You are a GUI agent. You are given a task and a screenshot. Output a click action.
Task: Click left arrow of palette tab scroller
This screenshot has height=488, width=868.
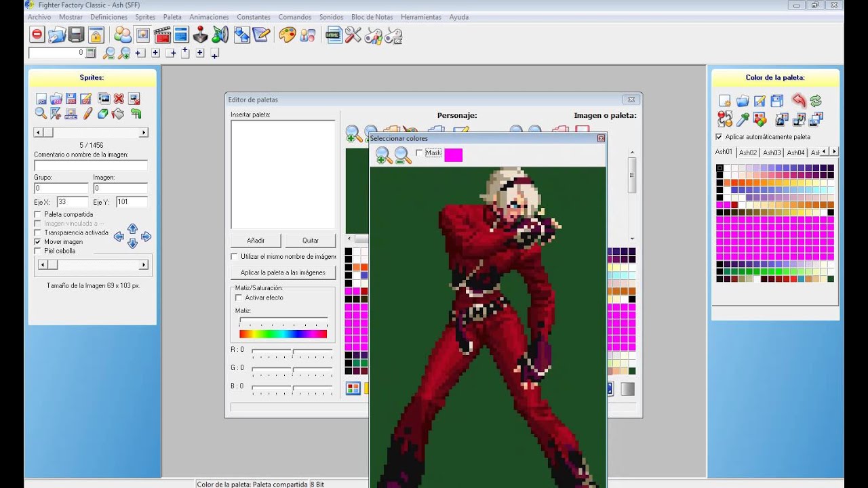coord(826,152)
